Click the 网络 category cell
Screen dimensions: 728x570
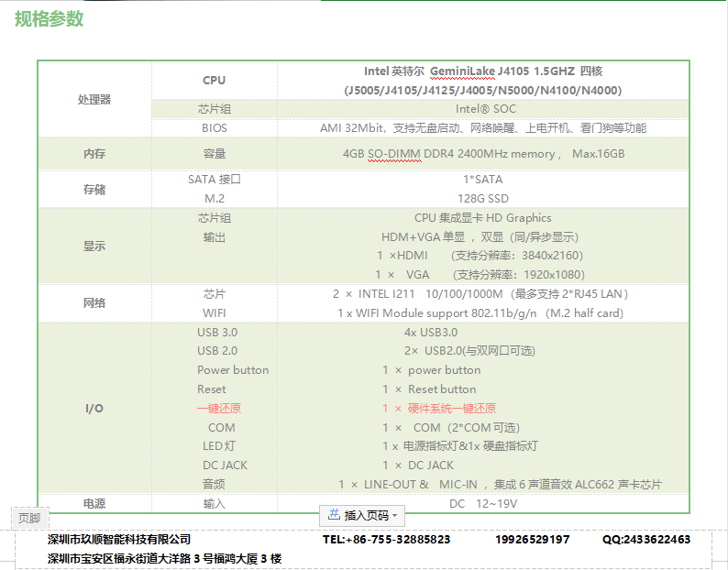coord(94,303)
